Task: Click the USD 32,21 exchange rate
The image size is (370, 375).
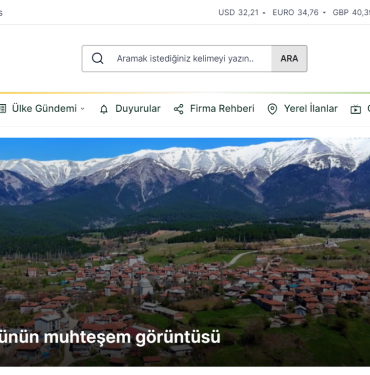Action: (x=238, y=13)
